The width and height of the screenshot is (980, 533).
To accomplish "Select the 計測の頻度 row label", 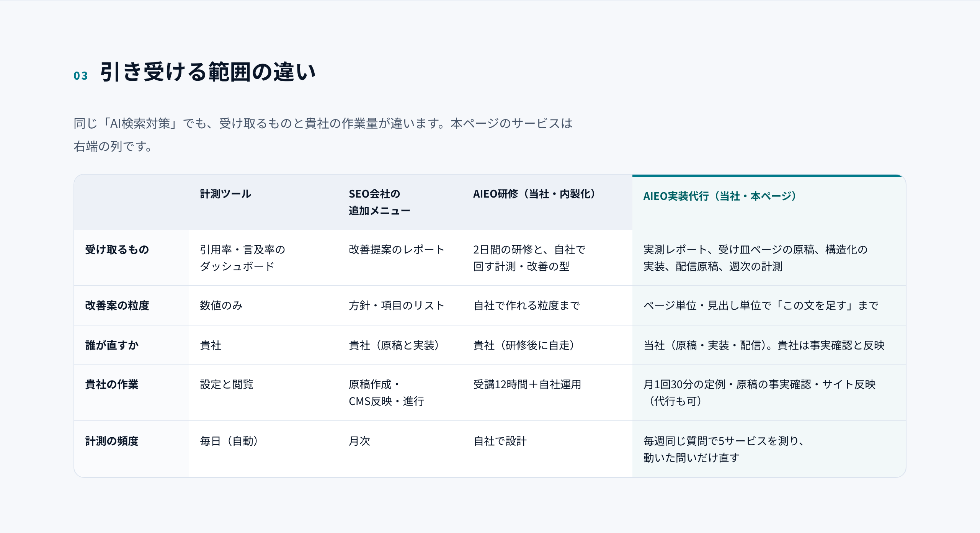I will (112, 441).
